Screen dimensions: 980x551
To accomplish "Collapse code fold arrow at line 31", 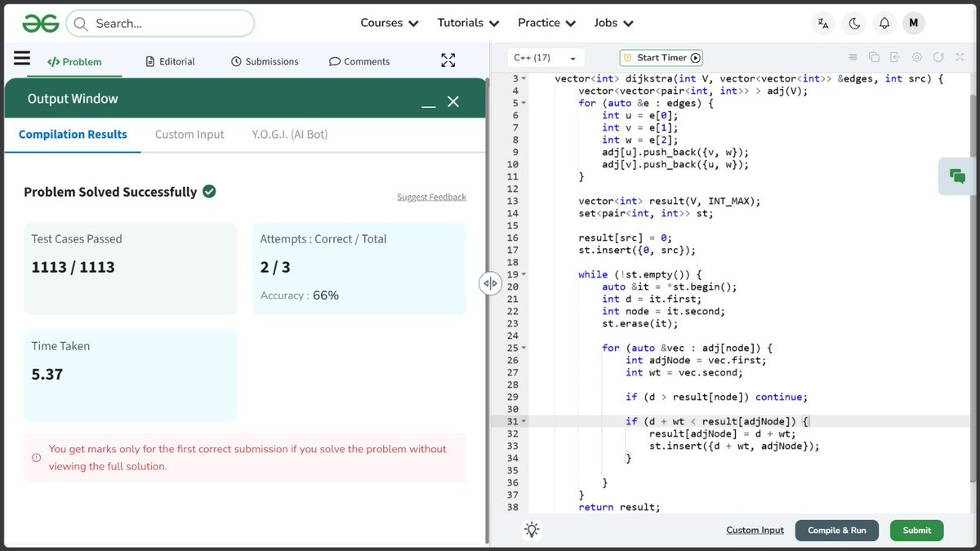I will coord(523,421).
